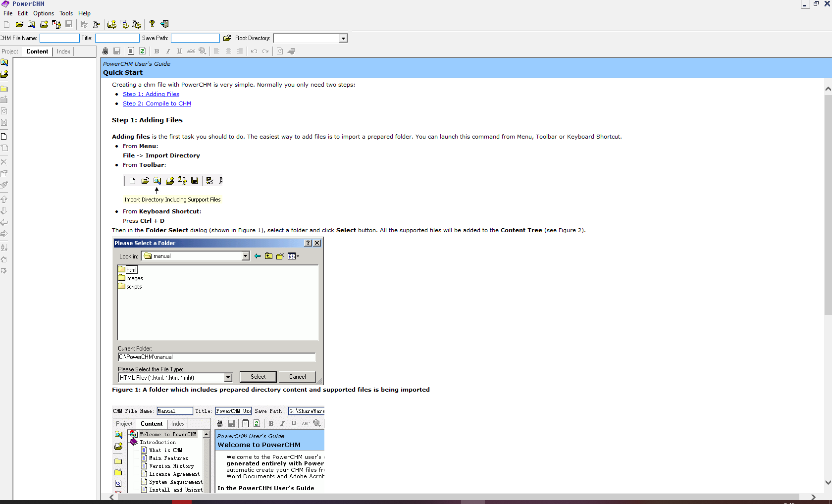Click the runner with gear compile icon
This screenshot has width=832, height=504.
137,24
